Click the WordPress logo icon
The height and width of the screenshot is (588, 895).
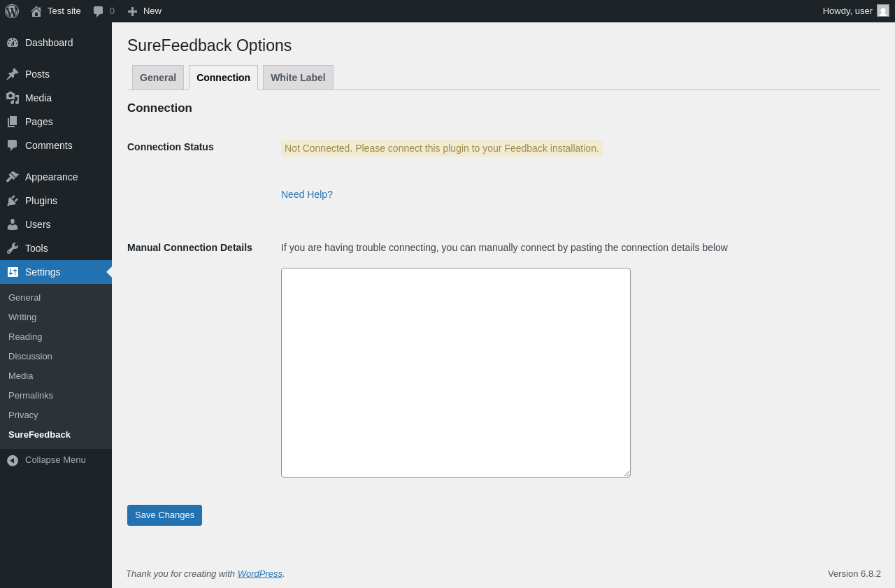point(12,11)
